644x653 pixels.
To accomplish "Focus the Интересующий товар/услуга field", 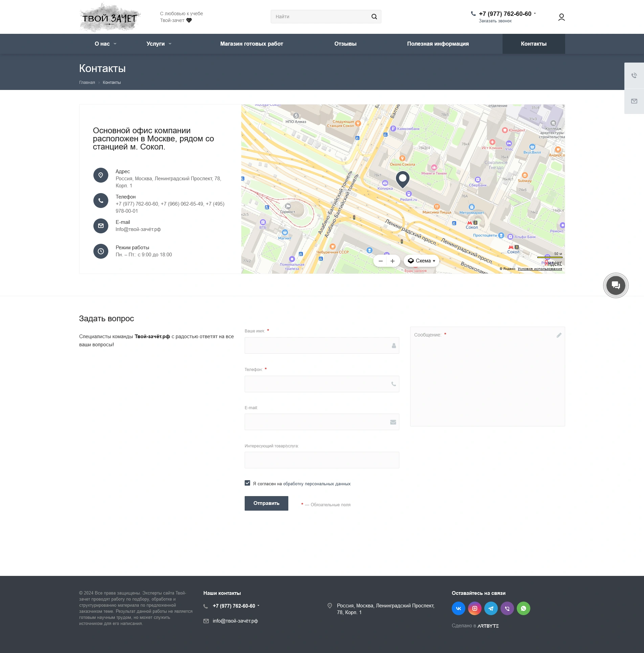I will click(x=322, y=460).
